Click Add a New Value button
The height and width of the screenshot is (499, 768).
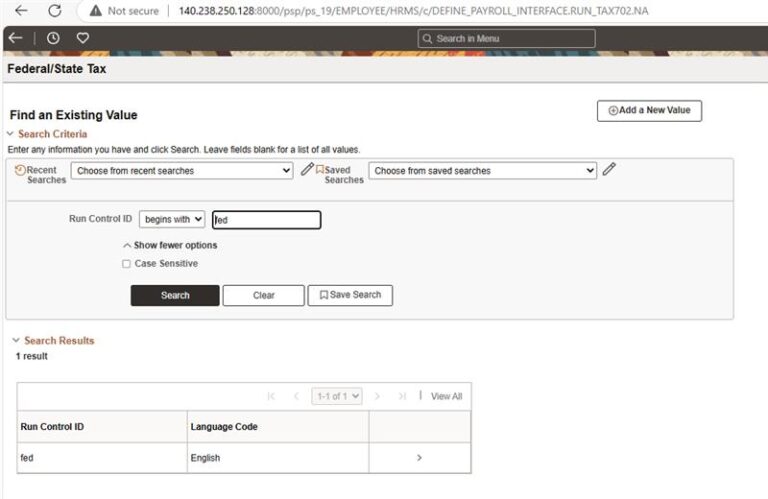(649, 111)
